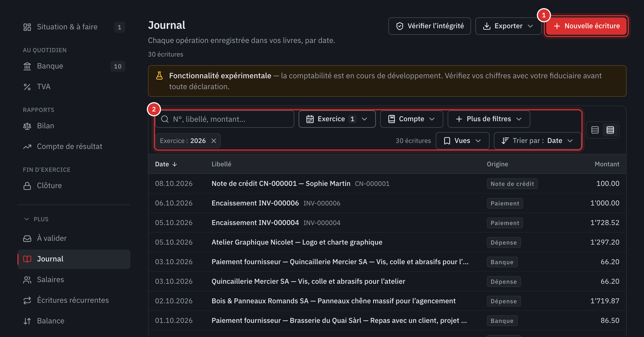
Task: Open Note de crédit CN-000001 Sophie Martin row
Action: [387, 184]
